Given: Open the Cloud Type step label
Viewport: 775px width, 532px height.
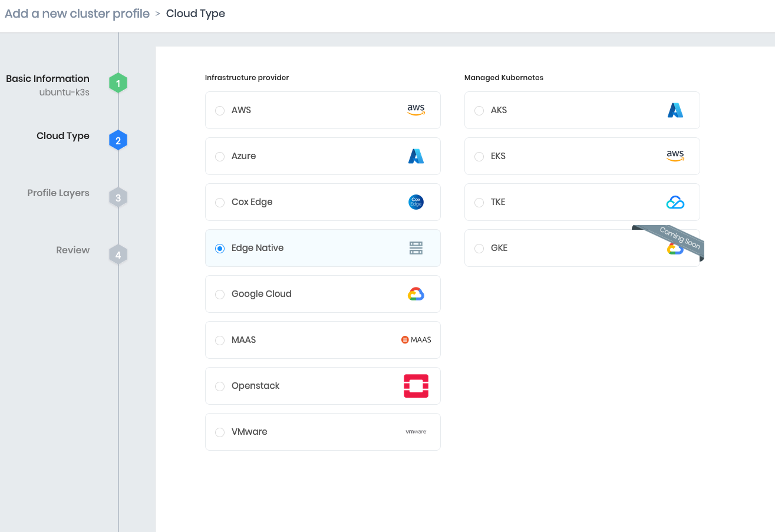Looking at the screenshot, I should [63, 136].
